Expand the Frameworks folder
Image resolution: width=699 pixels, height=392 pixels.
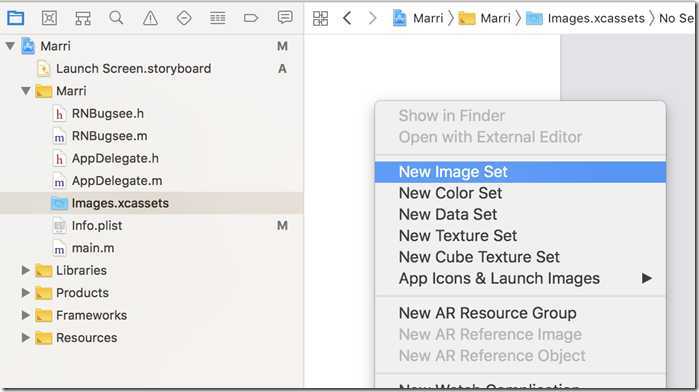click(26, 315)
